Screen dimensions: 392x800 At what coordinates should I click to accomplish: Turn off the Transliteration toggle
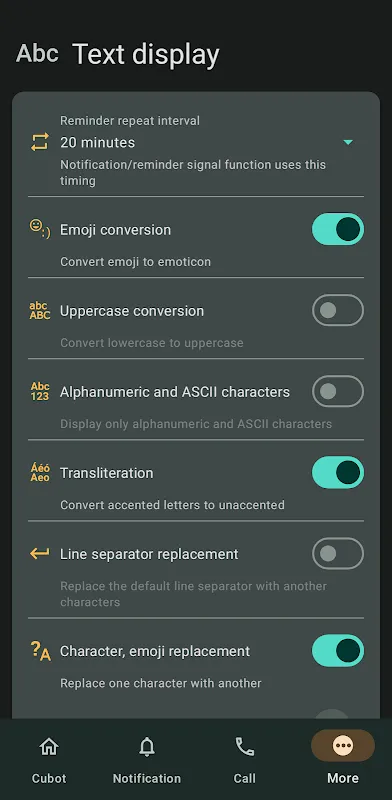click(x=338, y=472)
